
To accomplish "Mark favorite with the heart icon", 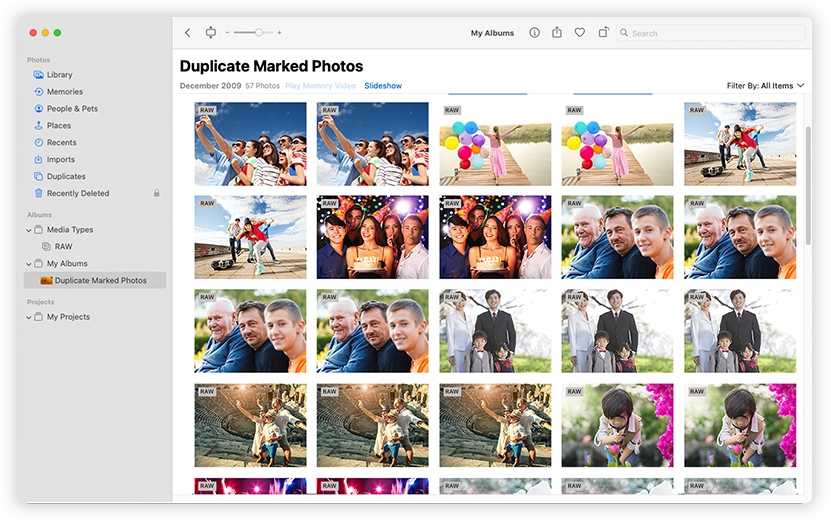I will pos(580,33).
